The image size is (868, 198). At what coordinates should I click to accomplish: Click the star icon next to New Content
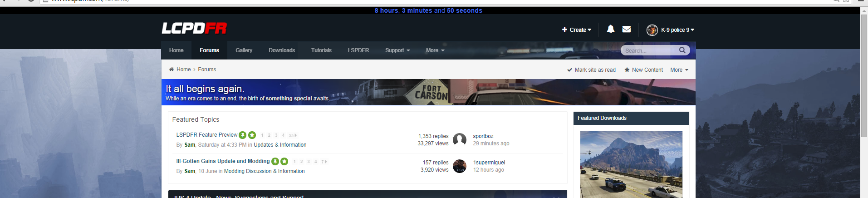pyautogui.click(x=627, y=70)
